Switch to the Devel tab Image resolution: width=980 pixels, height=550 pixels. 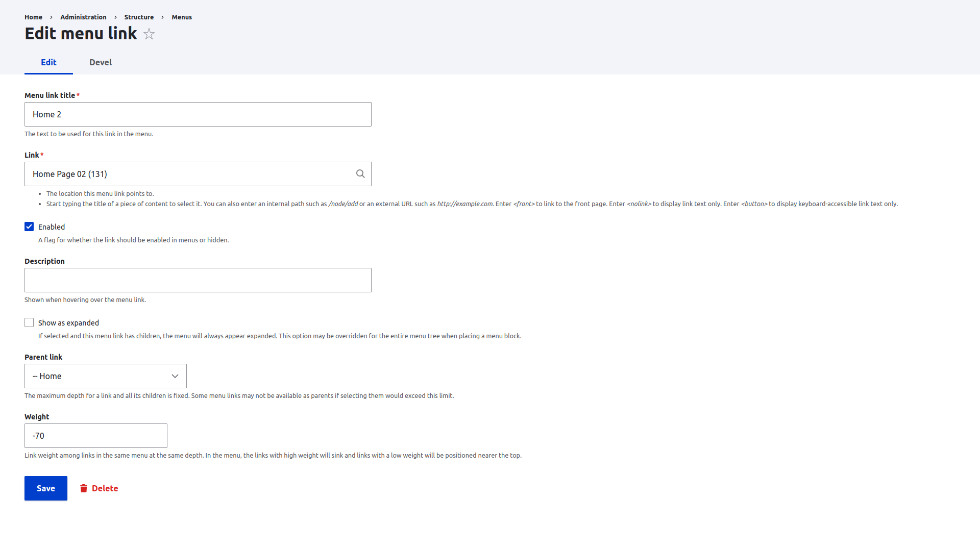(101, 62)
